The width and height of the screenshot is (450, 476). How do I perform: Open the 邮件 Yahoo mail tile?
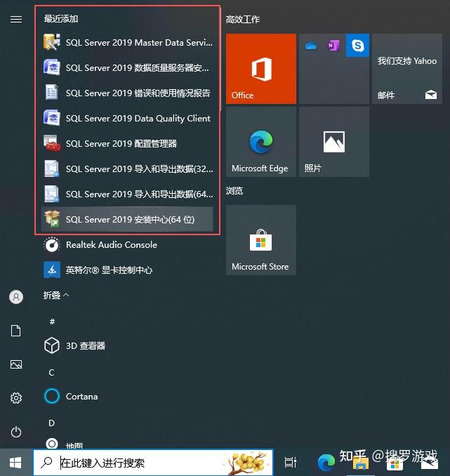point(407,69)
